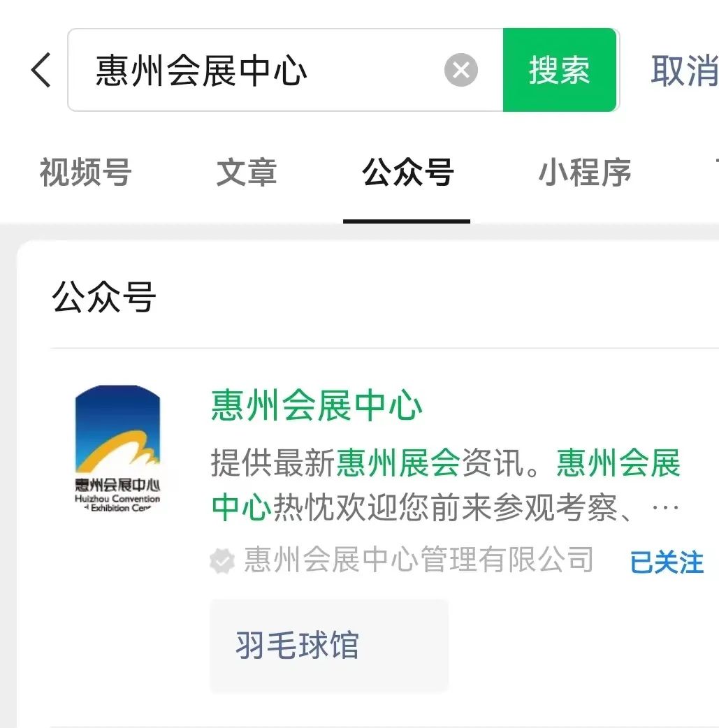Viewport: 719px width, 728px height.
Task: Open the 小程序 tab
Action: coord(585,173)
